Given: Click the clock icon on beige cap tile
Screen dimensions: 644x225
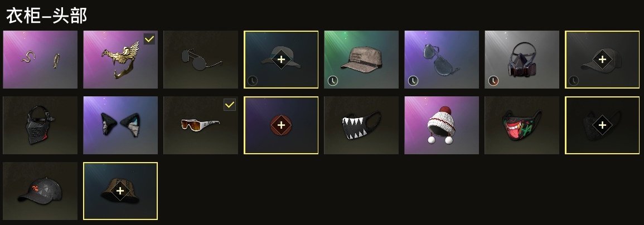Looking at the screenshot, I should pyautogui.click(x=333, y=81).
